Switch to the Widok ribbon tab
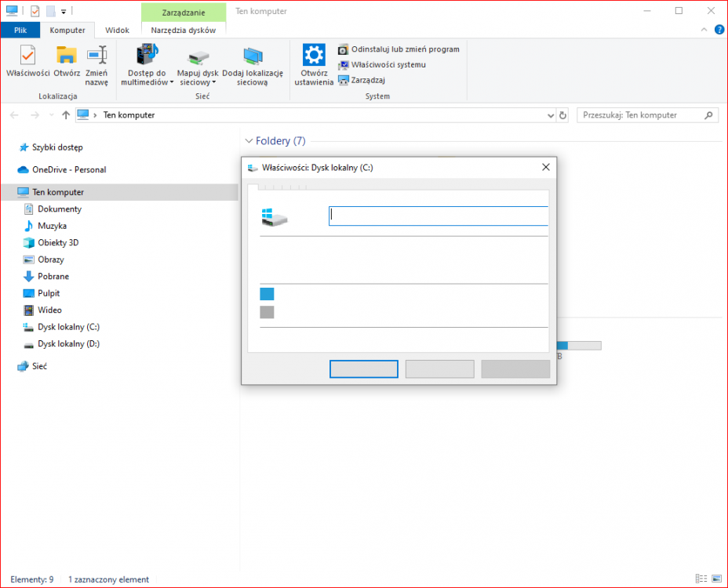This screenshot has height=588, width=728. point(118,30)
